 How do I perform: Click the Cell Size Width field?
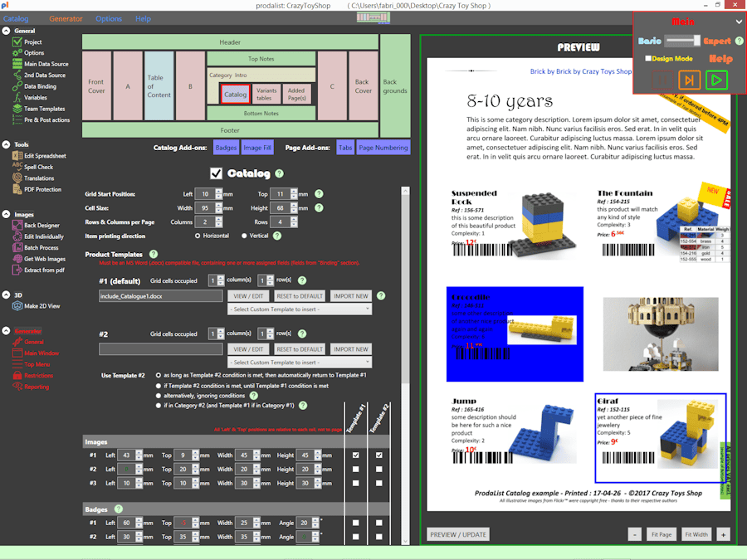(205, 208)
